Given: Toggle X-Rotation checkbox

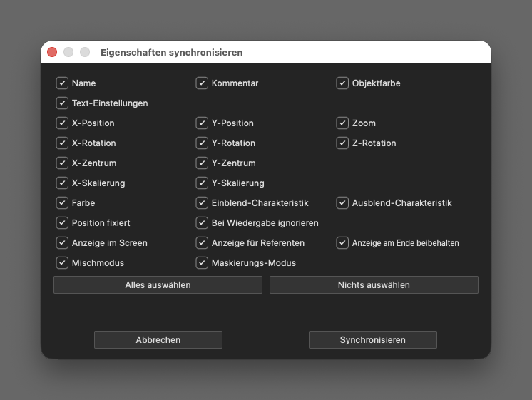Looking at the screenshot, I should (62, 143).
